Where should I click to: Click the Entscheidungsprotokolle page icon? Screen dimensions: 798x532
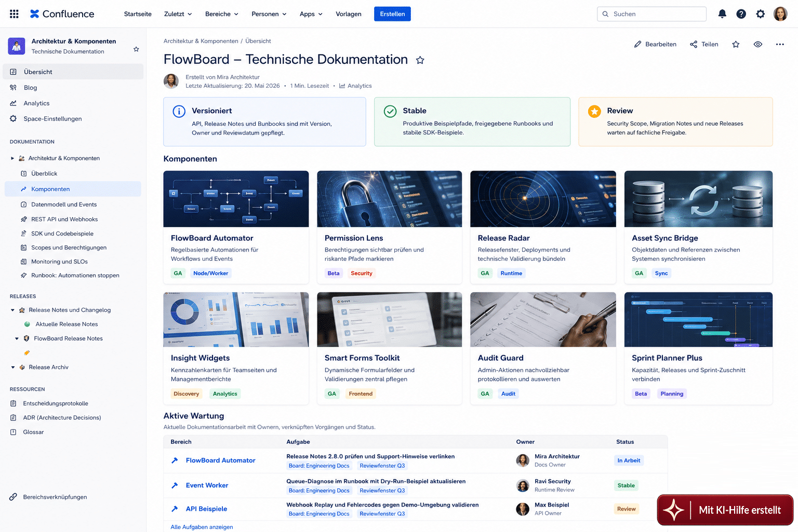click(14, 404)
